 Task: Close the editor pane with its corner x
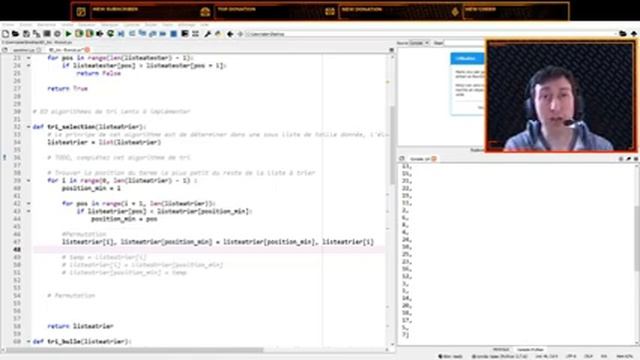pos(391,50)
